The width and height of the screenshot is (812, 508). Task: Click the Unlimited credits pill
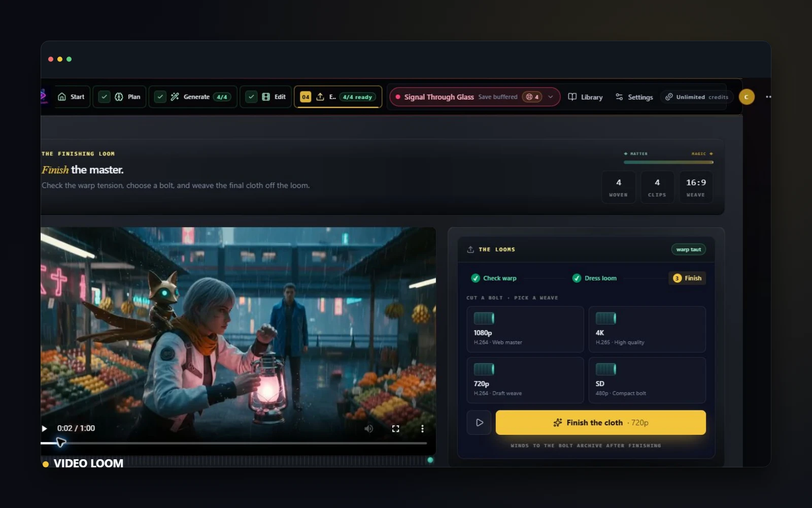[697, 97]
